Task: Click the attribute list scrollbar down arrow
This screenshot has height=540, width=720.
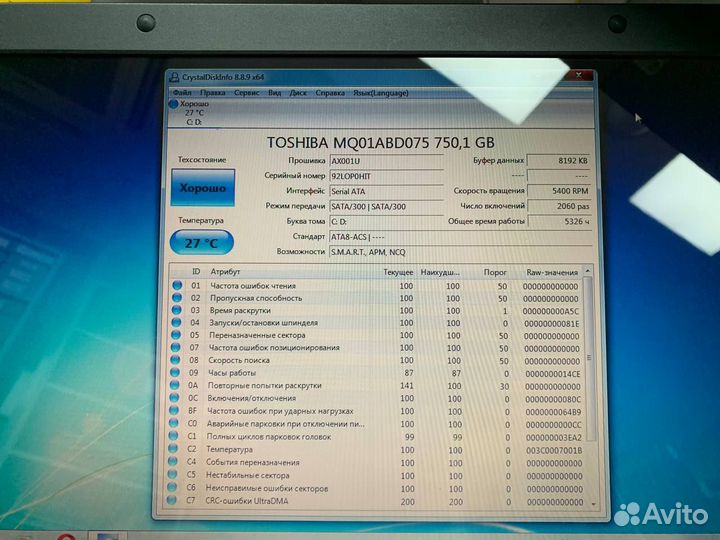Action: (594, 504)
